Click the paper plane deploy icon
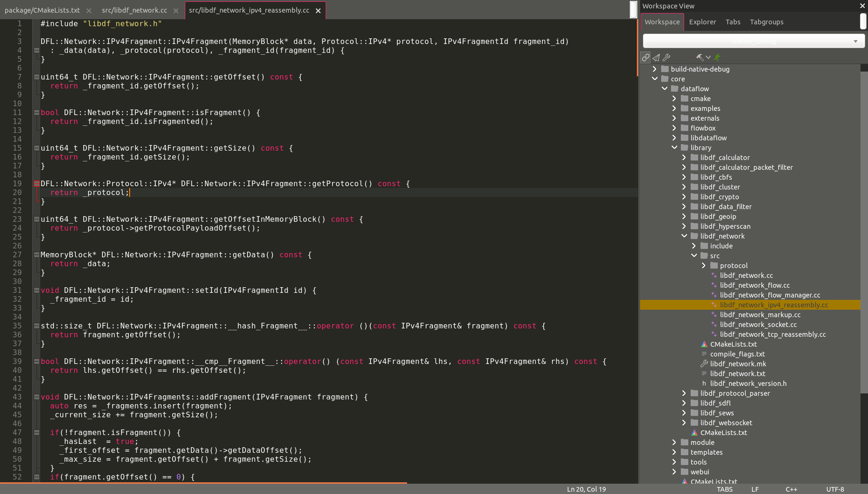Viewport: 868px width, 494px height. [656, 57]
